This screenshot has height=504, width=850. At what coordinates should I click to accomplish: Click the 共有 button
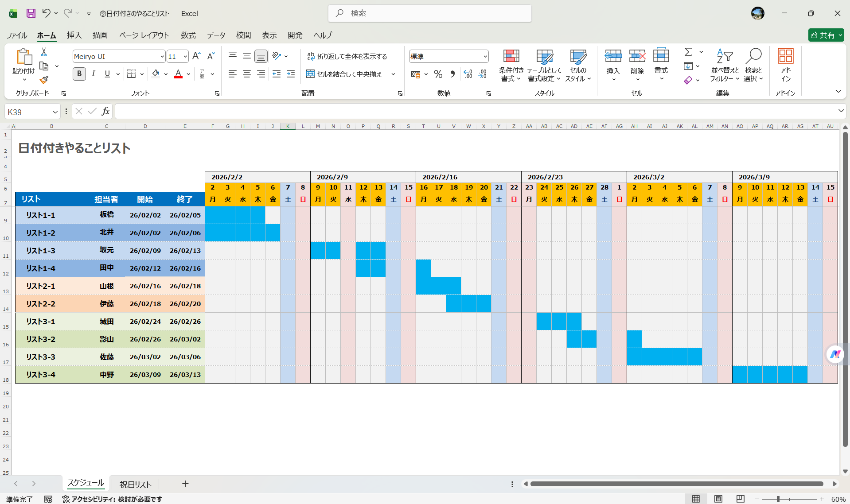(826, 35)
